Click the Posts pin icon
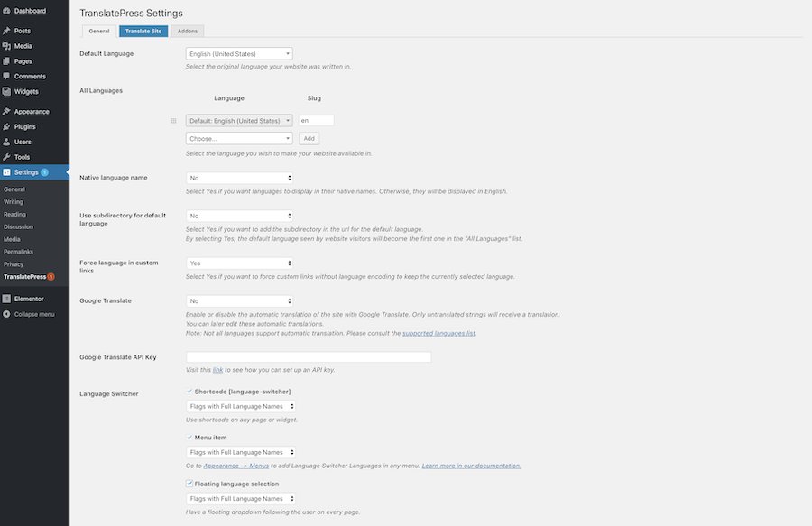The image size is (812, 526). (x=6, y=31)
